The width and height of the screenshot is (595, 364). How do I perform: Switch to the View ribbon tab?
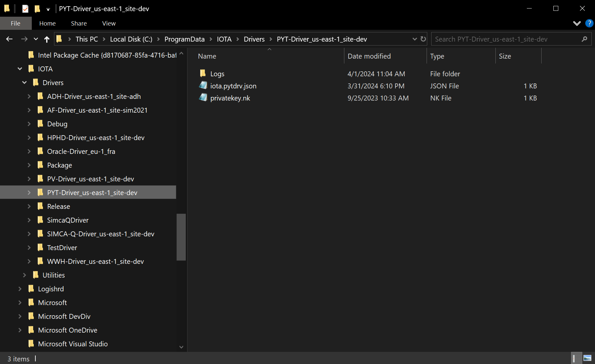pos(109,23)
